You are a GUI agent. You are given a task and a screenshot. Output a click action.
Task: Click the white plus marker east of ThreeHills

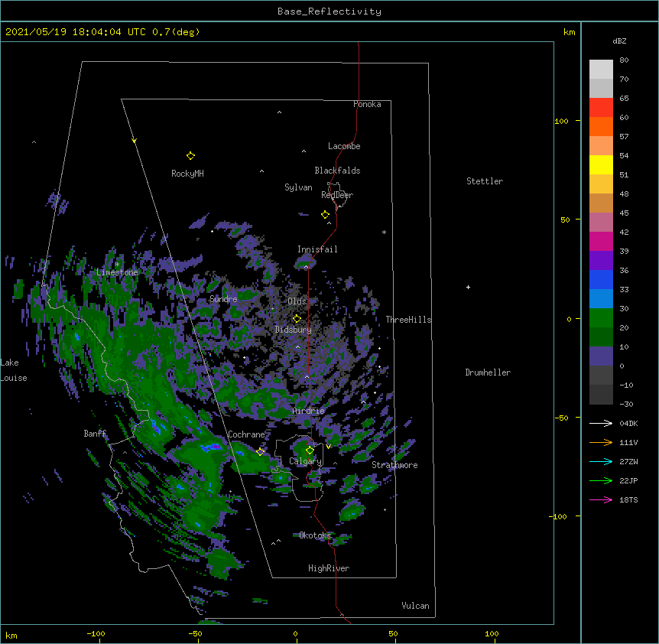point(468,287)
